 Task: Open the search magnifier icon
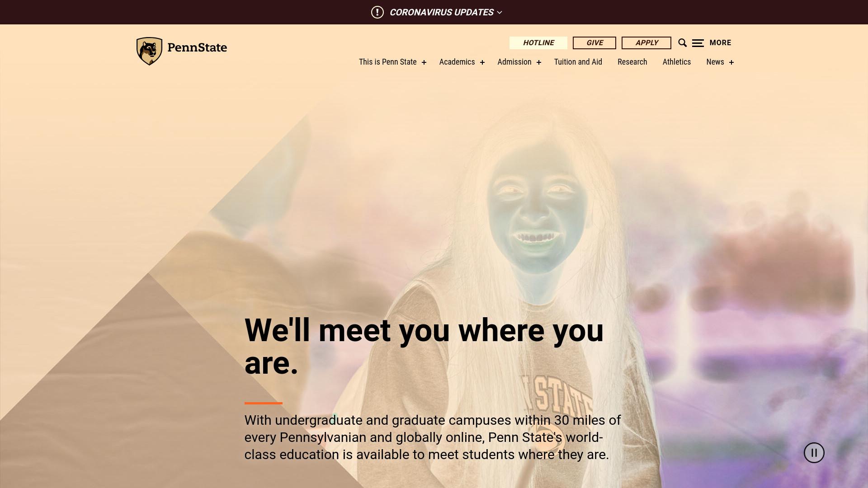tap(683, 43)
